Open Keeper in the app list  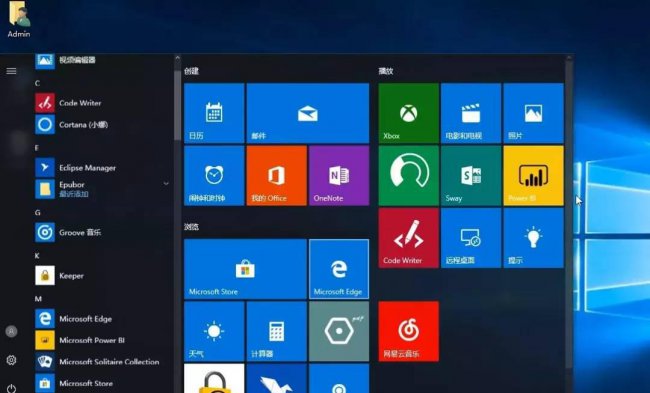(x=104, y=276)
